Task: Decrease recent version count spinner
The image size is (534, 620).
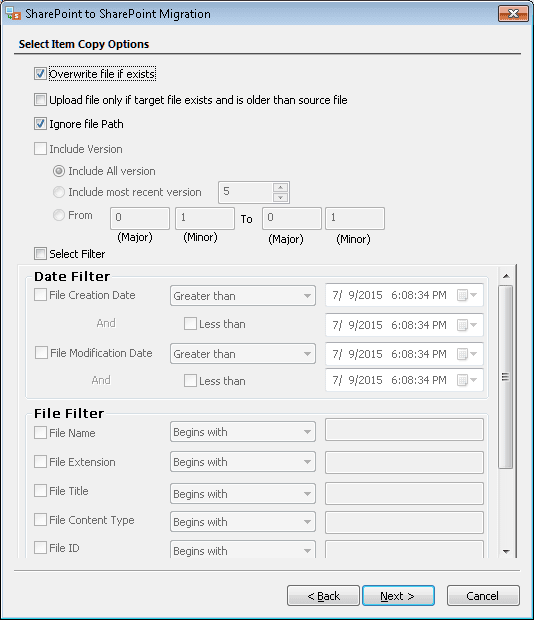Action: click(280, 197)
